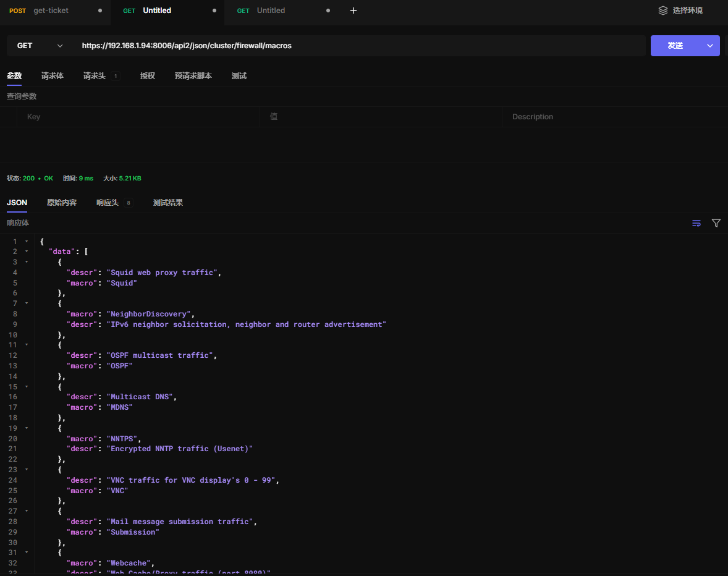The height and width of the screenshot is (576, 728).
Task: Open the 请求体 request body tab
Action: coord(52,76)
